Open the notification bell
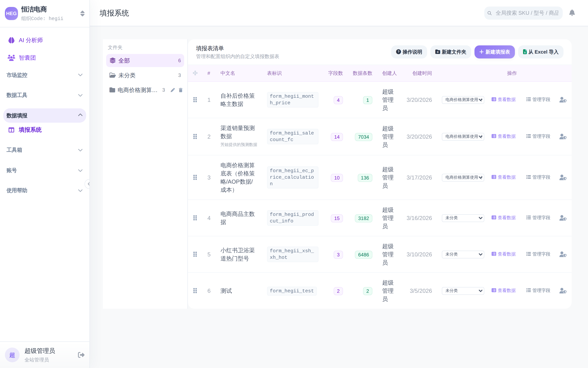The image size is (588, 368). point(572,13)
